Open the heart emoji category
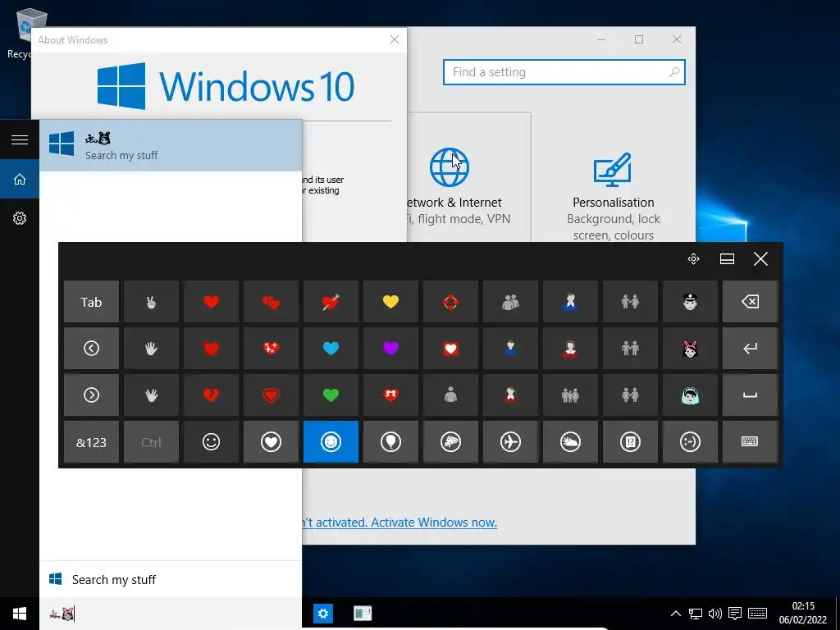The image size is (840, 630). point(271,442)
